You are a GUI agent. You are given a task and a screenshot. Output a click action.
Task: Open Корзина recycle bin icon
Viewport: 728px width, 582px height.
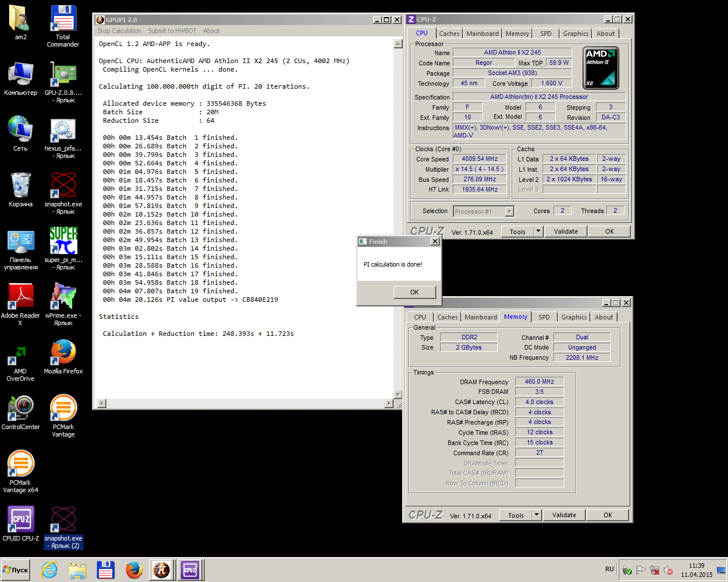(x=20, y=190)
